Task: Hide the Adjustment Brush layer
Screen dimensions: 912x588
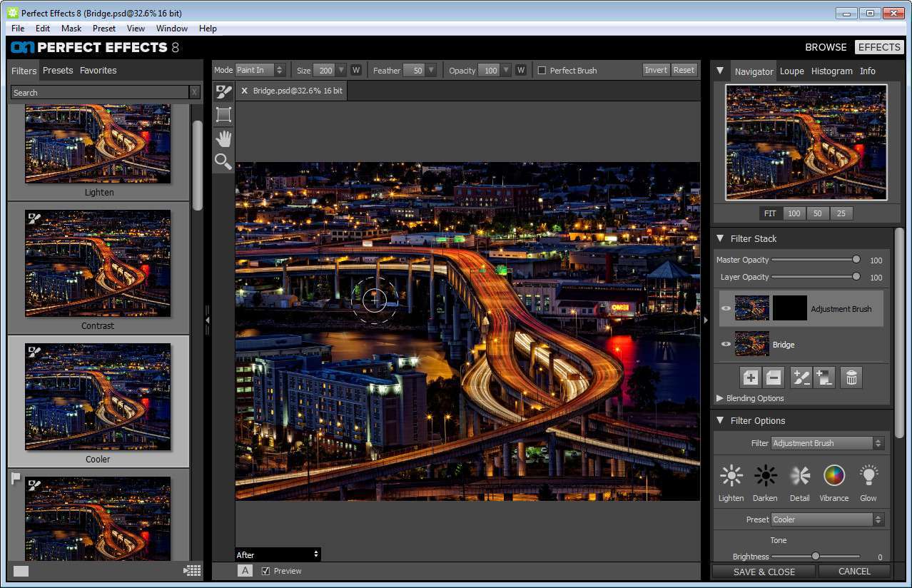Action: coord(726,309)
